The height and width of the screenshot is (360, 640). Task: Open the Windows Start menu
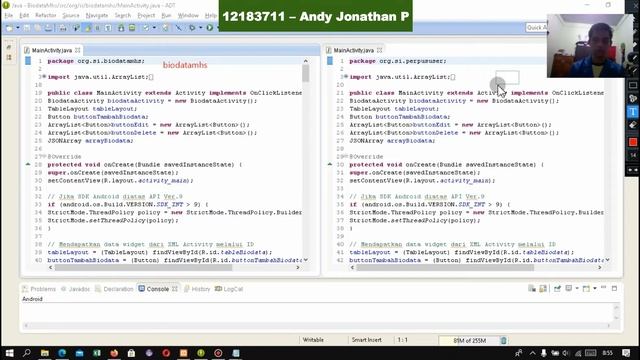click(x=9, y=353)
